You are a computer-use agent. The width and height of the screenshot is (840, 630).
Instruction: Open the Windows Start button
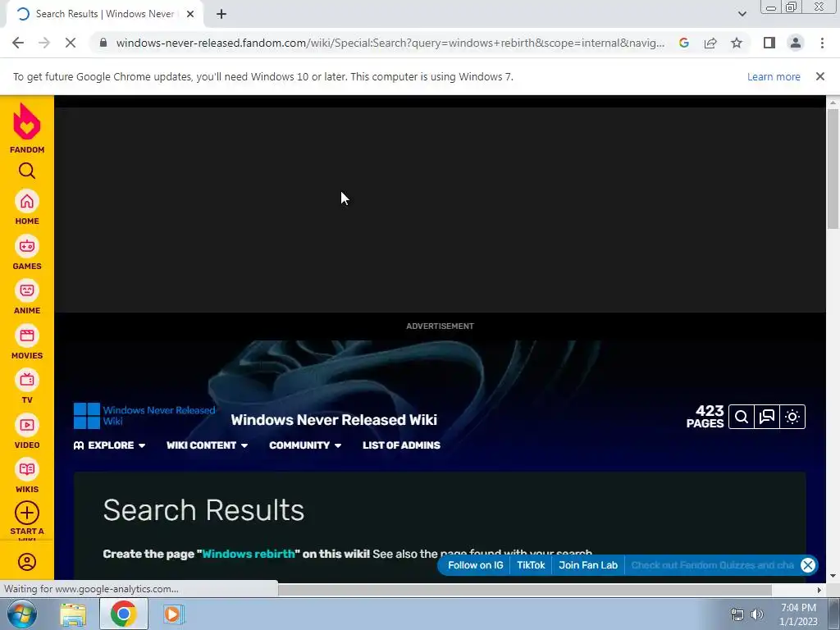point(22,614)
